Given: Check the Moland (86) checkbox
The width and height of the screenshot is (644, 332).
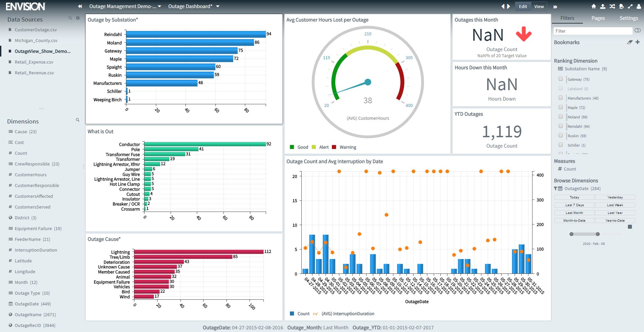Looking at the screenshot, I should 560,116.
